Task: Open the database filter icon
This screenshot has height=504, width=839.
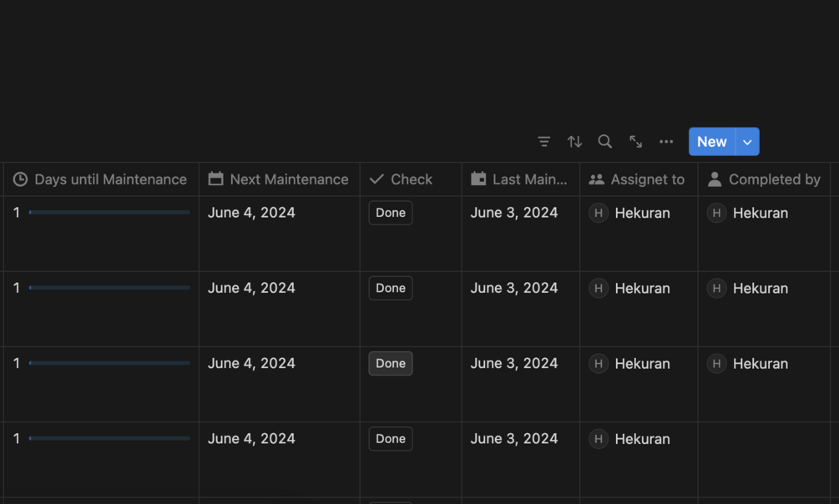Action: point(544,142)
